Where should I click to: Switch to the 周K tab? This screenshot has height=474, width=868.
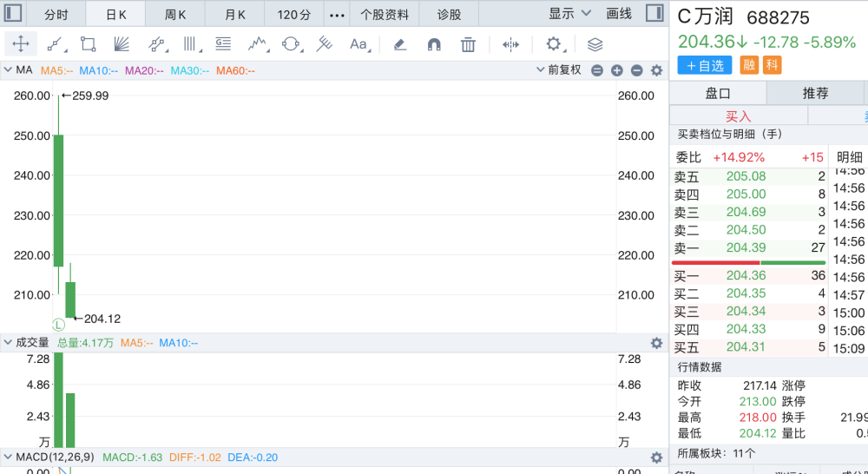[x=175, y=14]
